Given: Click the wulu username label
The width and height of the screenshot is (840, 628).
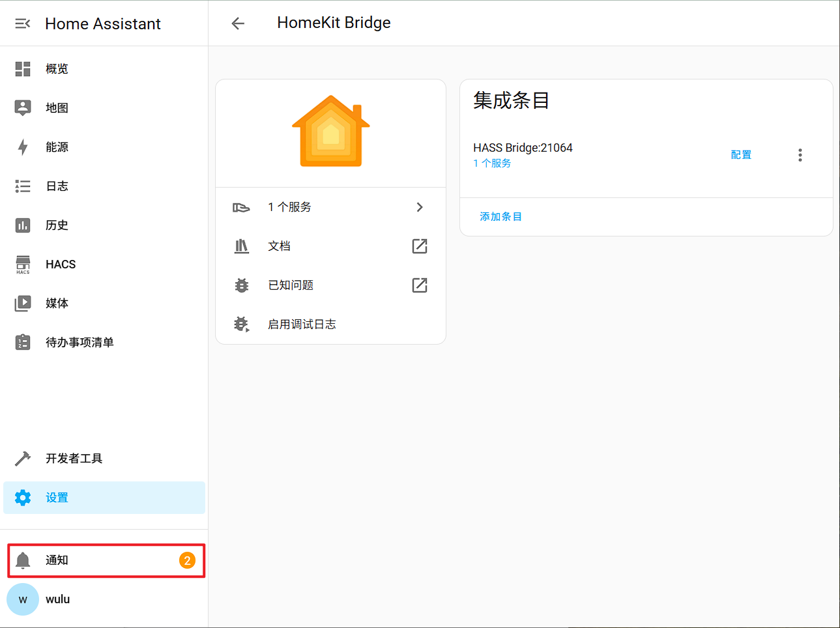Looking at the screenshot, I should click(x=58, y=599).
